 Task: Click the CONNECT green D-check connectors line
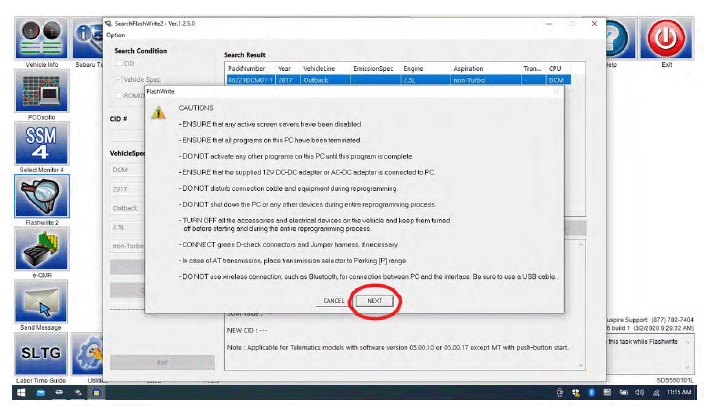point(288,245)
